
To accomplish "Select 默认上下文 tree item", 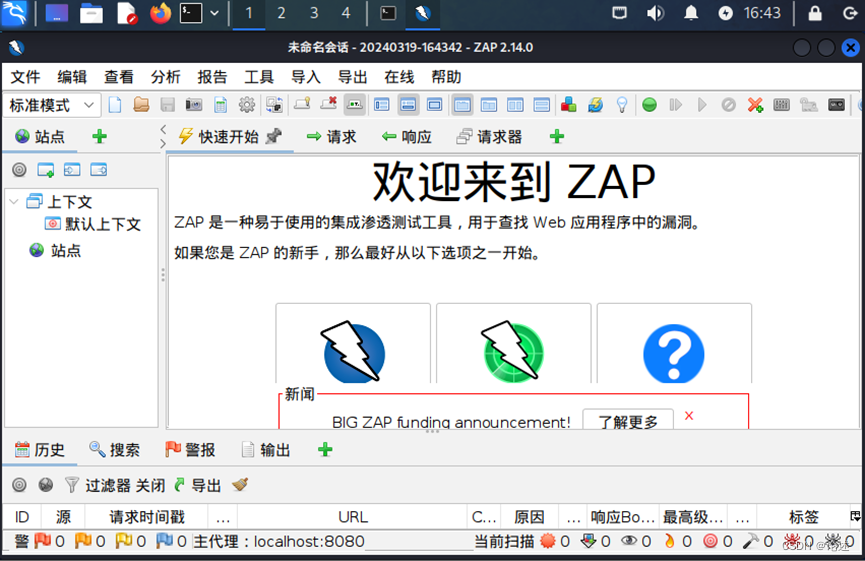I will point(93,224).
